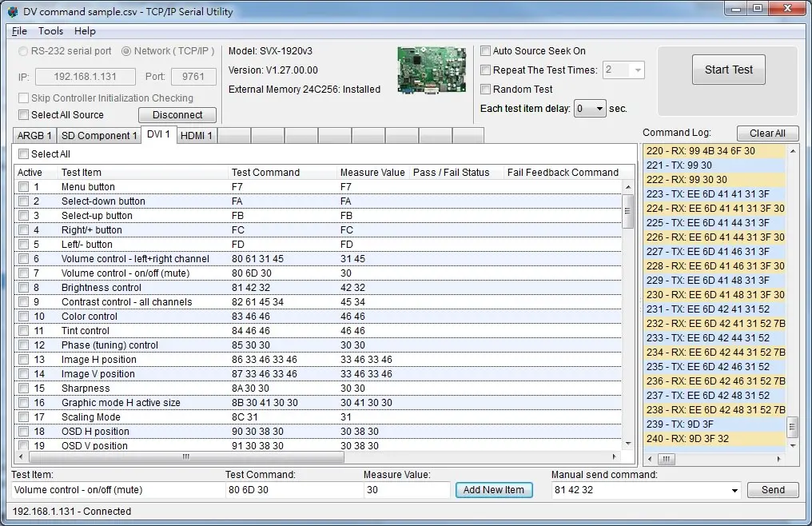Click the Measure Value column header

372,173
